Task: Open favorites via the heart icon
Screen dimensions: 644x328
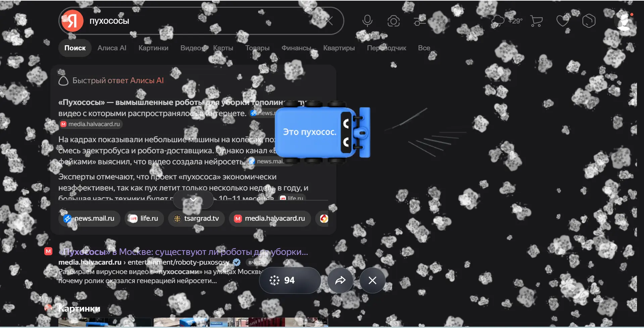Action: [x=562, y=21]
